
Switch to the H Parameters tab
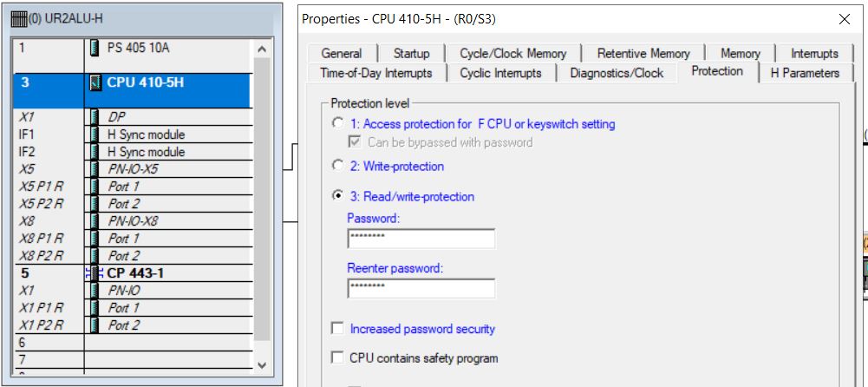(805, 73)
